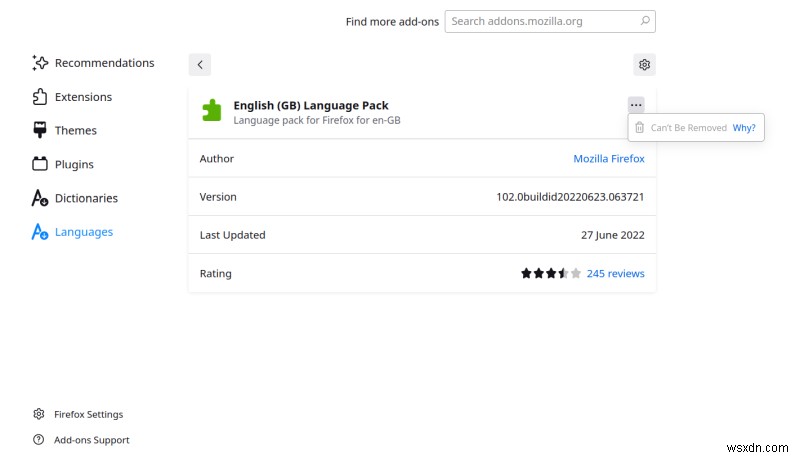This screenshot has height=458, width=800.
Task: Click the trash can icon in popup
Action: coord(639,128)
